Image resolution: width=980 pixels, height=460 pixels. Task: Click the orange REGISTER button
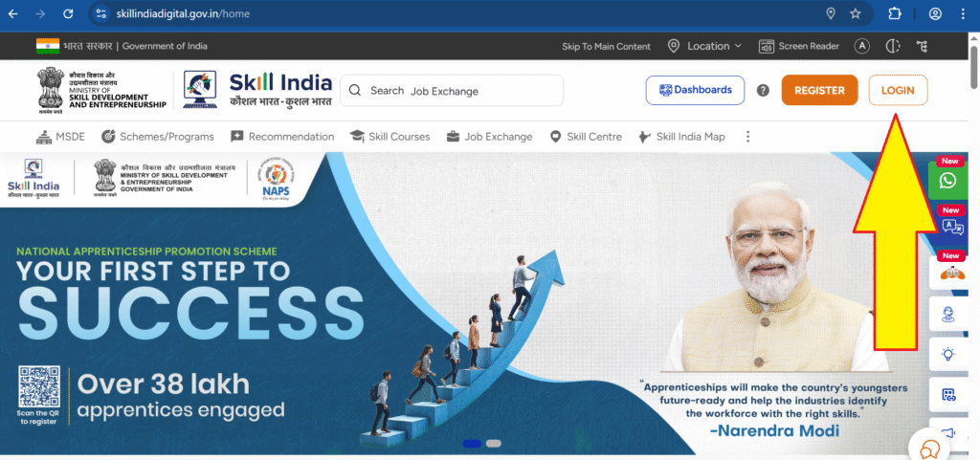coord(819,91)
